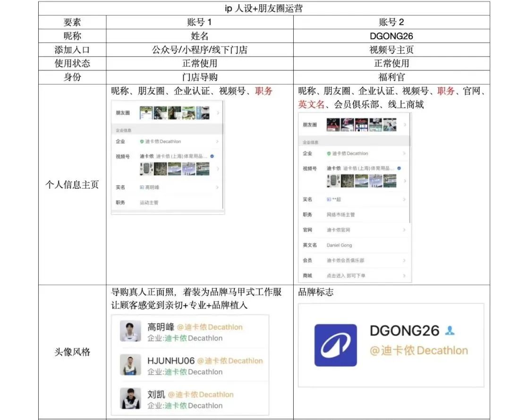This screenshot has width=510, height=420.
Task: Select "让顾客感觉到亲切+专业+品牌植入" description line
Action: tap(179, 305)
